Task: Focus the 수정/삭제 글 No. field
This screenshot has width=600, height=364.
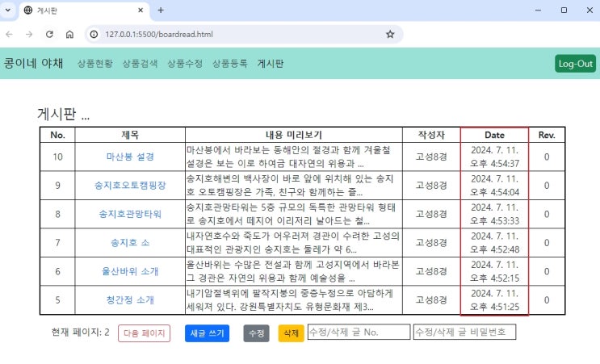Action: point(359,332)
